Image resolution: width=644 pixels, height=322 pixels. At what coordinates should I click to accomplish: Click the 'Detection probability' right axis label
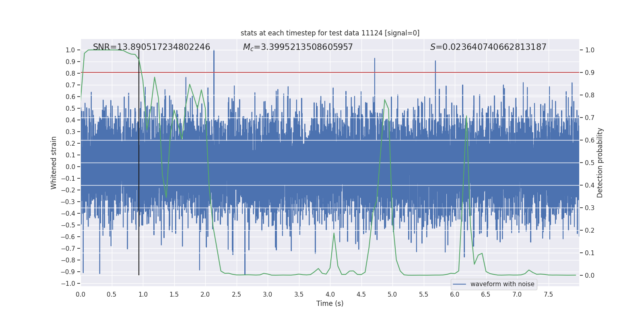(x=600, y=163)
